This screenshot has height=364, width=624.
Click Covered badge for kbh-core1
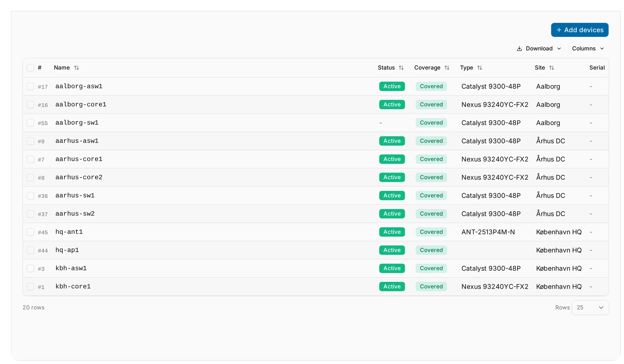431,286
